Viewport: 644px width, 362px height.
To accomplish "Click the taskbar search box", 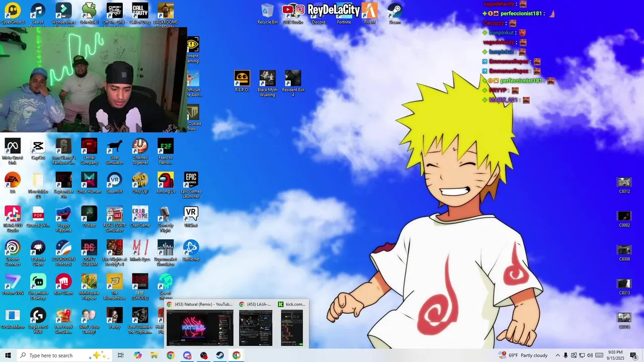I will click(63, 355).
